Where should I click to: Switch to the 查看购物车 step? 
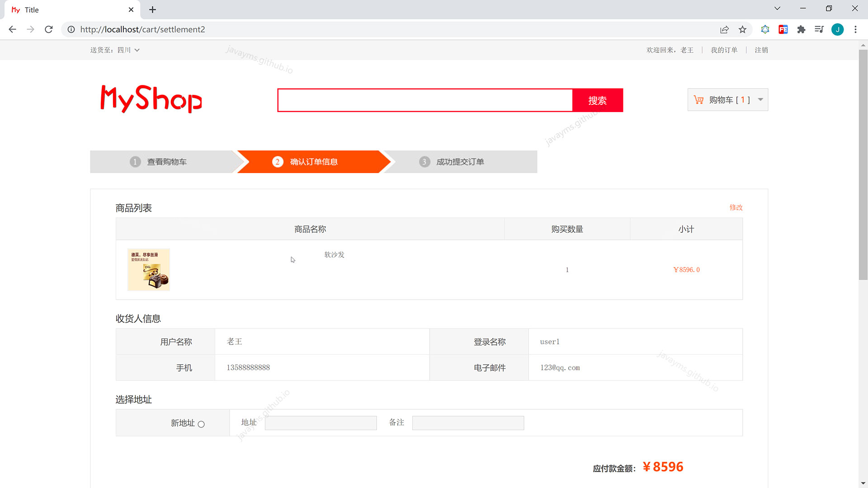pos(166,161)
